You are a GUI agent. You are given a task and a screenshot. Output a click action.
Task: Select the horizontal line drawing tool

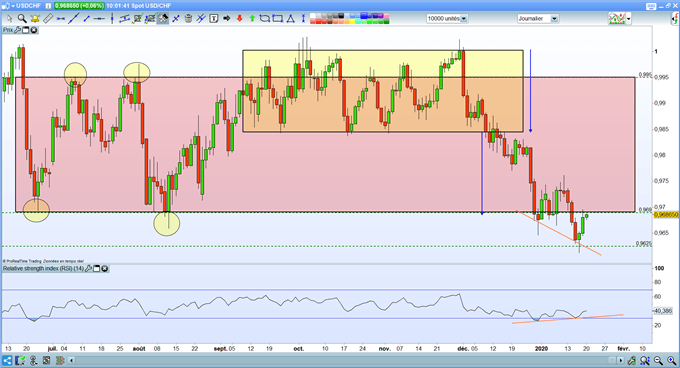tap(61, 19)
